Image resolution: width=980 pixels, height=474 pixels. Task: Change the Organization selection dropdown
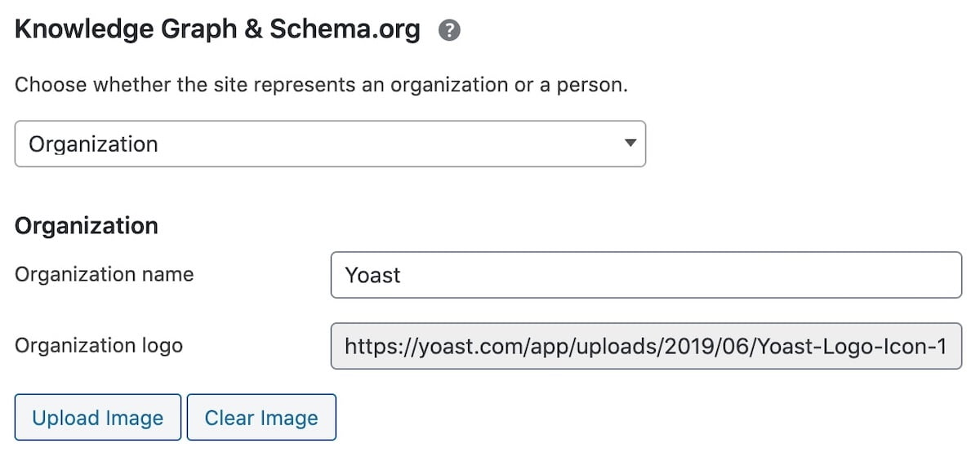coord(330,144)
